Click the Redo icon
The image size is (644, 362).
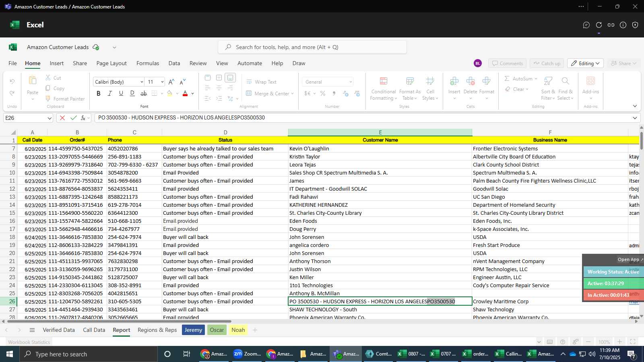tap(12, 93)
